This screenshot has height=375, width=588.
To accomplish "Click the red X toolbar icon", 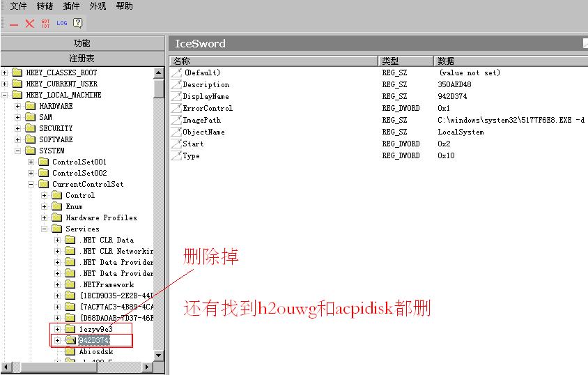I will (x=30, y=24).
